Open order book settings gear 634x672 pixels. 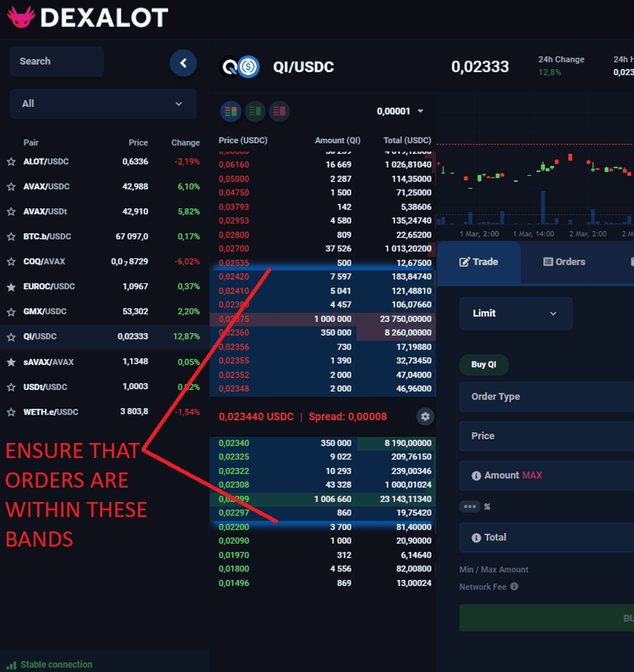click(425, 416)
